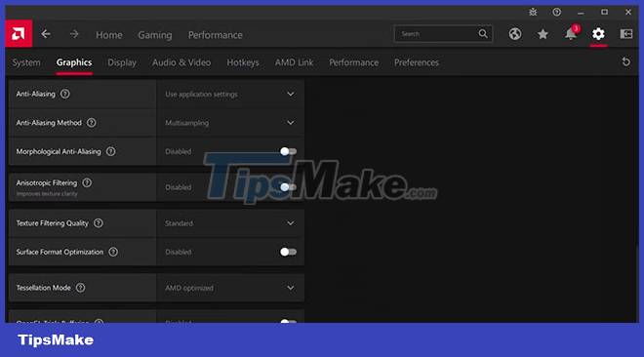Click the search magnifier icon

483,33
